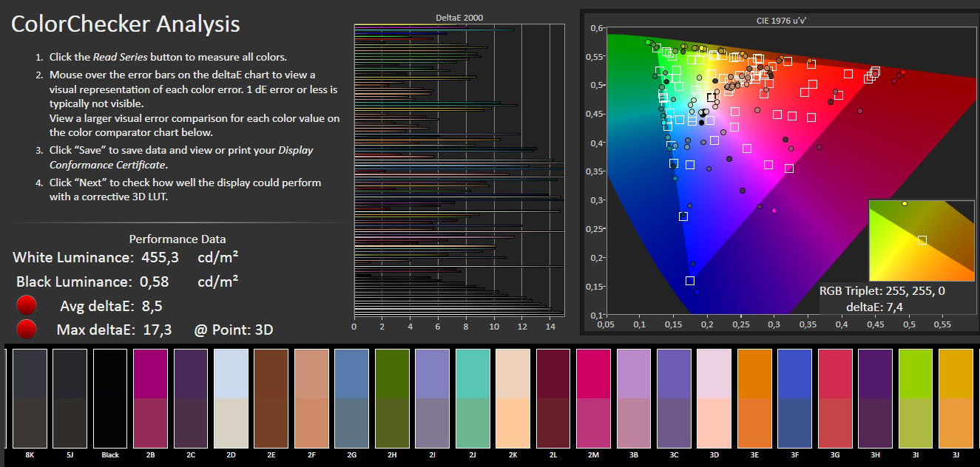Click the yellow measured point in the zoom inset
This screenshot has width=980, height=467.
coord(905,203)
